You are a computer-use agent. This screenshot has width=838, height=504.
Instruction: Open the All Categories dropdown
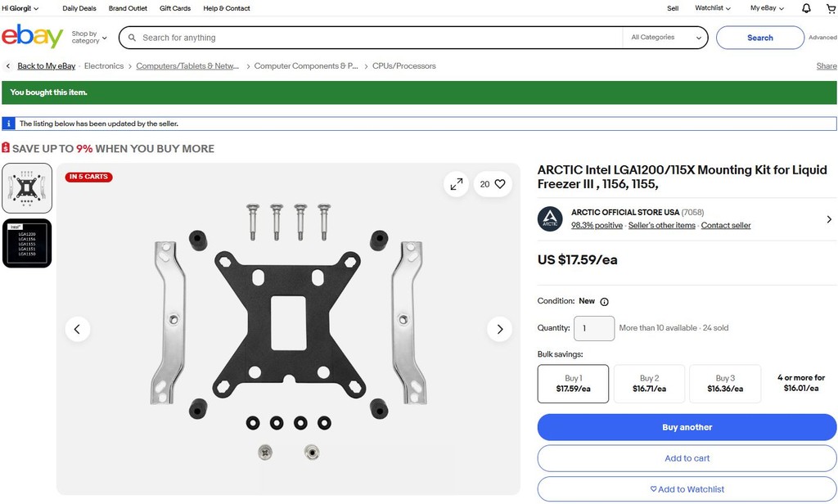(x=666, y=38)
